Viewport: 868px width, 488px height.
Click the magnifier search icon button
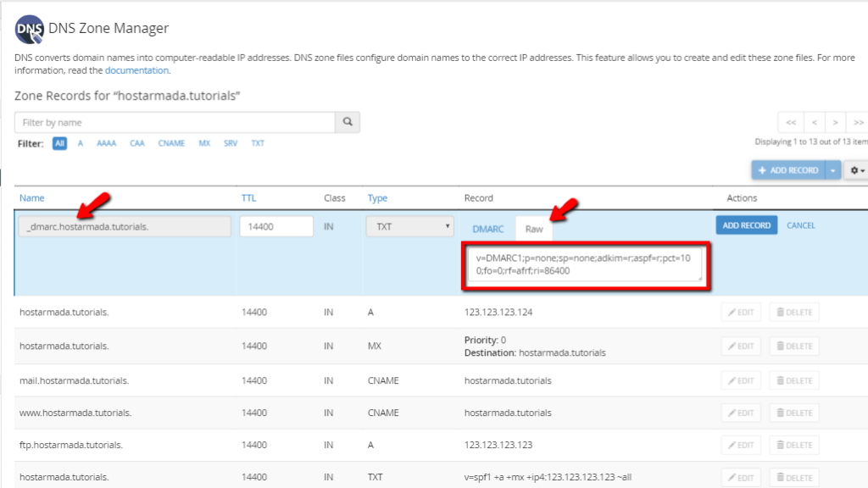(348, 122)
